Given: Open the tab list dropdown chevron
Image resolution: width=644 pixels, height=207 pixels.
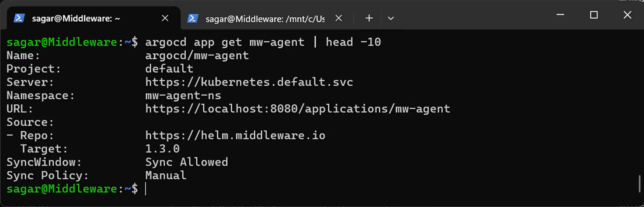Looking at the screenshot, I should 391,18.
